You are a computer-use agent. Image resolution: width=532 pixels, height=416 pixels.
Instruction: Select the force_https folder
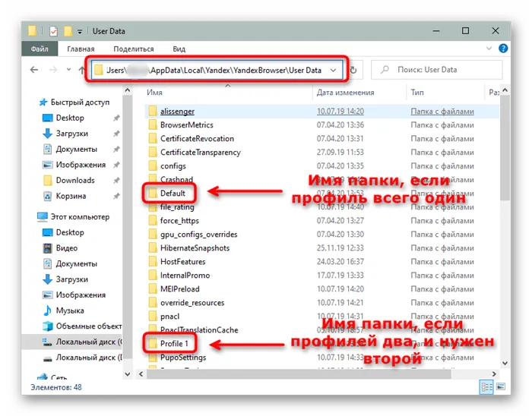click(x=179, y=221)
